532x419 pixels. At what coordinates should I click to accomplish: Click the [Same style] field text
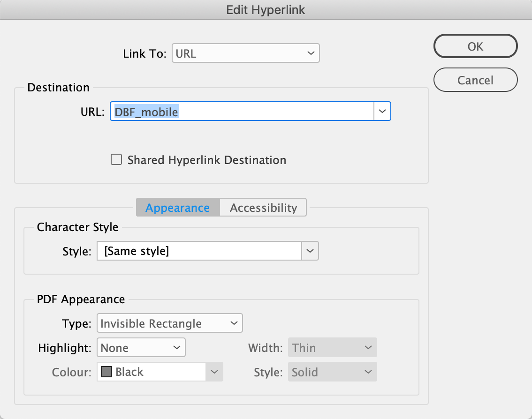(136, 251)
